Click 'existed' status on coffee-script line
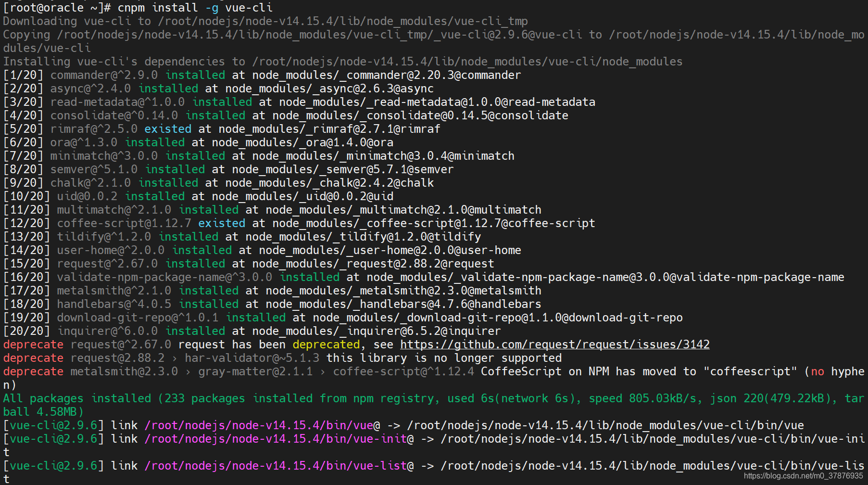Screen dimensions: 868x485 [x=222, y=223]
